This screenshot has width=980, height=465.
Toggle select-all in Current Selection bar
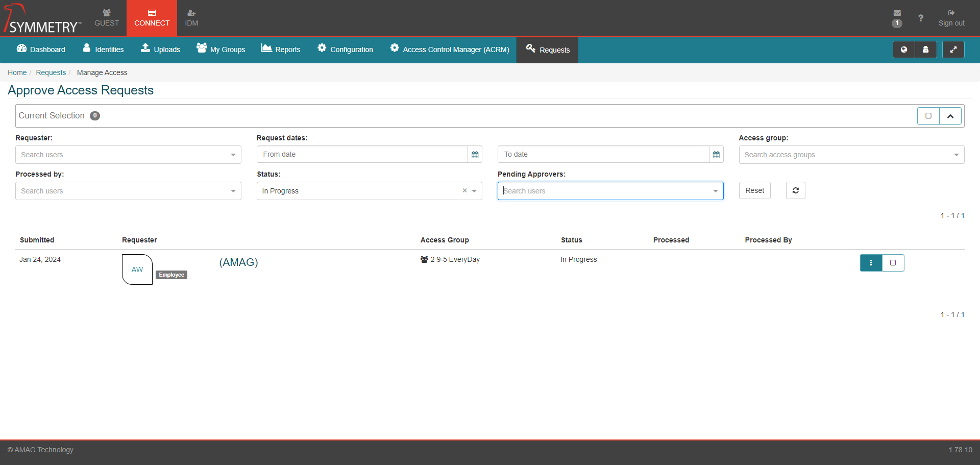pyautogui.click(x=928, y=116)
